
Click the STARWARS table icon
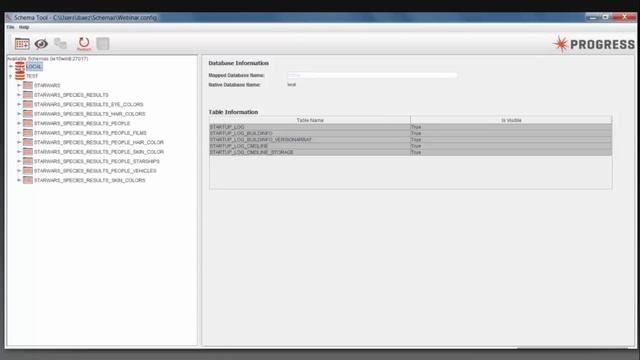[28, 85]
